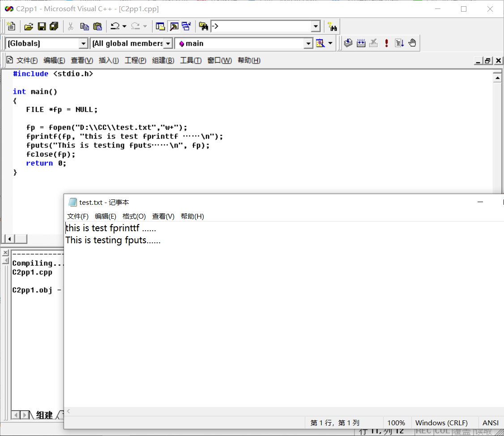
Task: Click the Go debug icon
Action: pos(399,43)
